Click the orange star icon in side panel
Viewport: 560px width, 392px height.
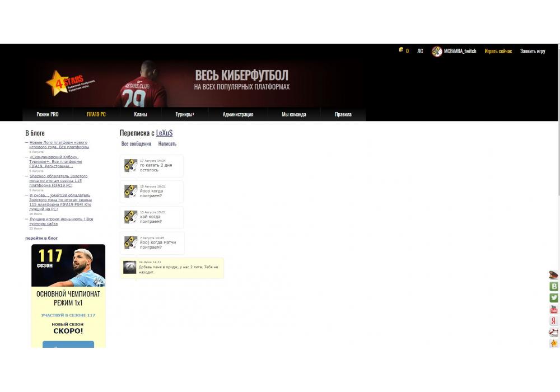554,343
